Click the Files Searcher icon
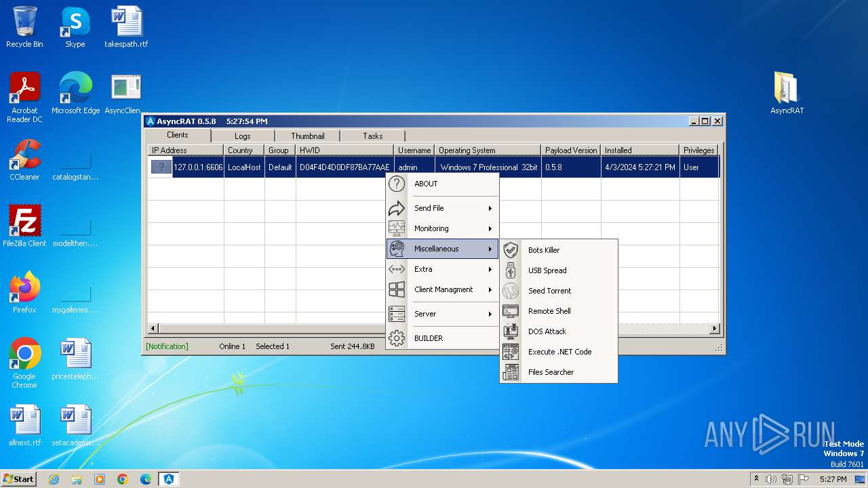This screenshot has height=488, width=868. point(511,372)
